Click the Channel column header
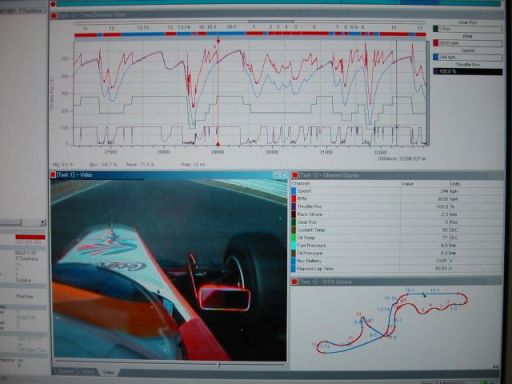The width and height of the screenshot is (512, 384). coord(300,184)
